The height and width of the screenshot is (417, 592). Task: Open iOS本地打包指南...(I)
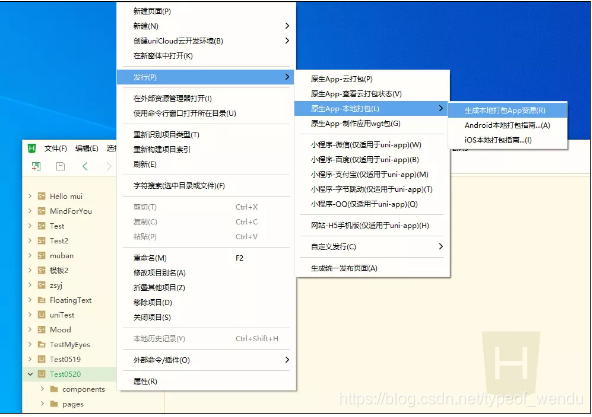[x=507, y=140]
